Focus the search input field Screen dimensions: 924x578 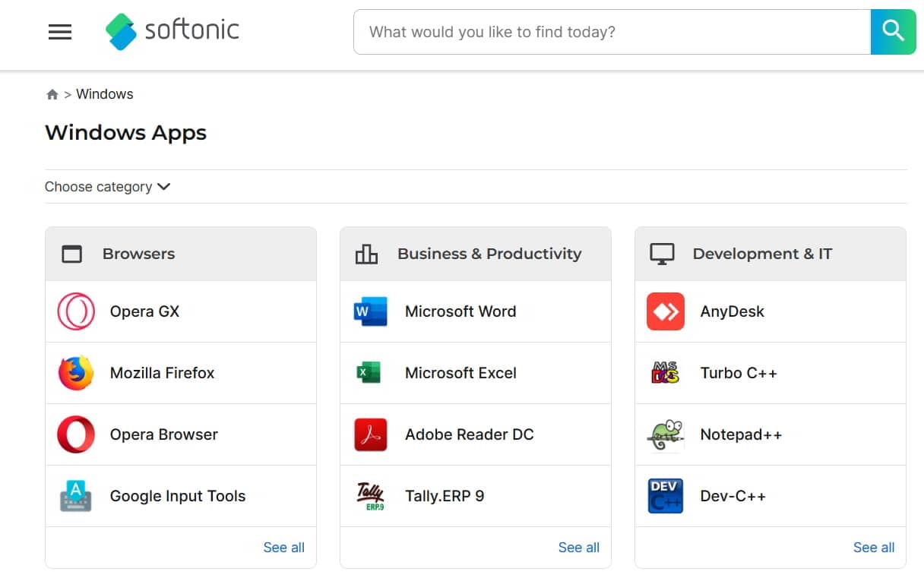(612, 32)
